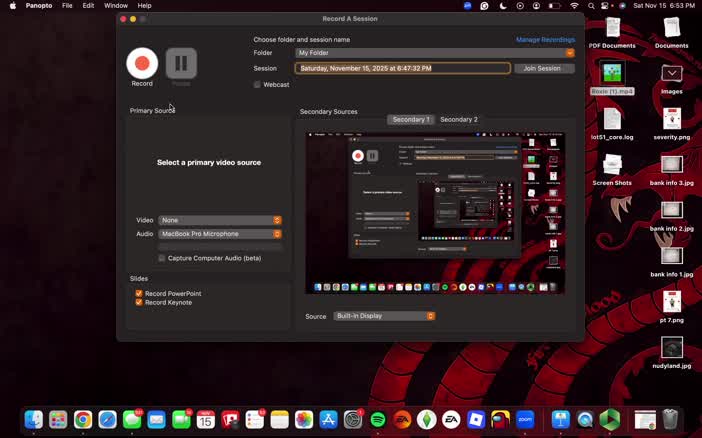Open the Trash in the Dock
The width and height of the screenshot is (702, 438).
click(x=670, y=420)
